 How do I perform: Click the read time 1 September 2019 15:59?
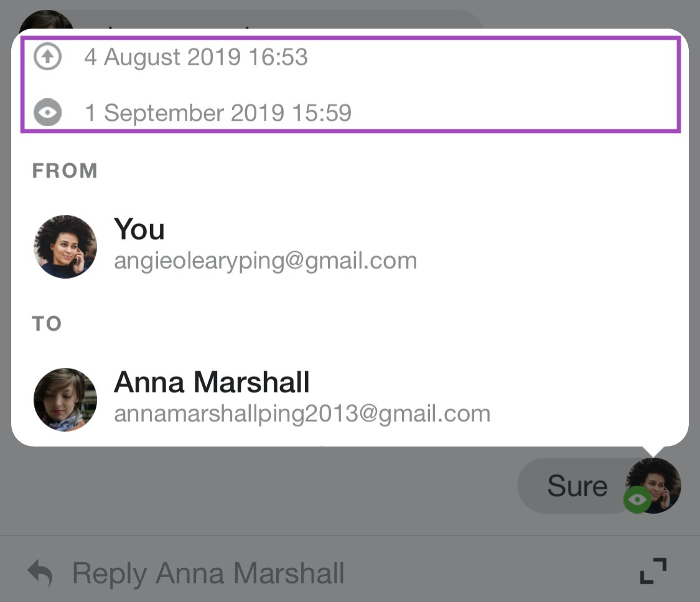point(218,113)
